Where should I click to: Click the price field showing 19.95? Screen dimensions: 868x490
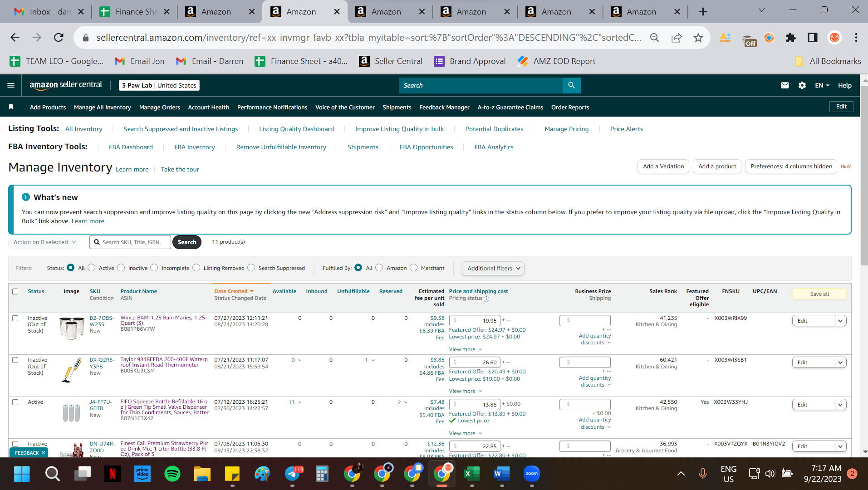click(x=475, y=320)
